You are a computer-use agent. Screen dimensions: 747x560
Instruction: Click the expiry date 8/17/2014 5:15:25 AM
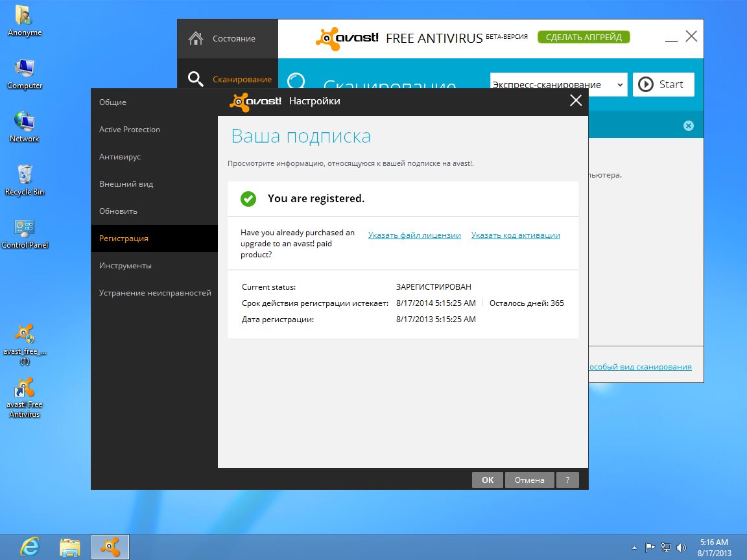pyautogui.click(x=436, y=303)
